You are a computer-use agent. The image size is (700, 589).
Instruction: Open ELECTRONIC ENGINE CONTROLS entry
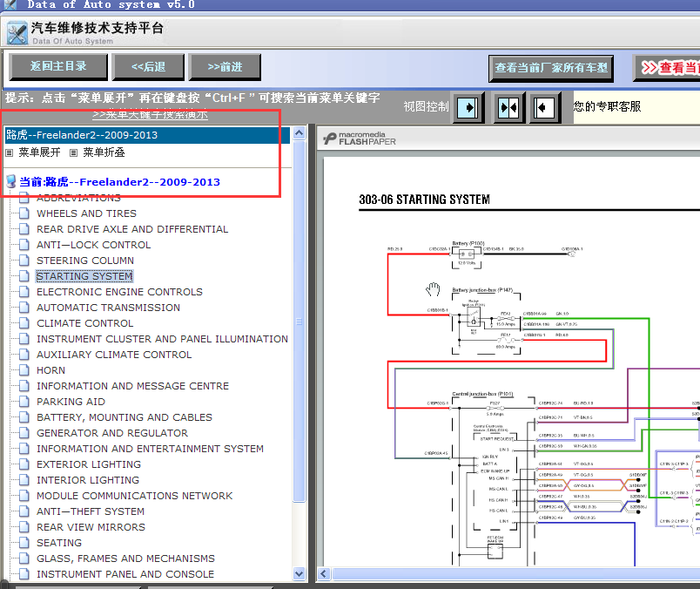pos(119,292)
